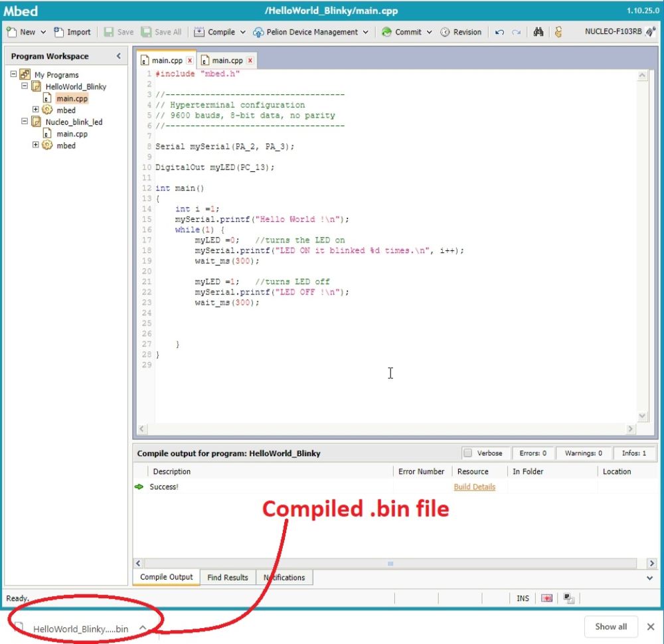Select the Nucleo_blink_led program item
The image size is (664, 644).
tap(74, 122)
